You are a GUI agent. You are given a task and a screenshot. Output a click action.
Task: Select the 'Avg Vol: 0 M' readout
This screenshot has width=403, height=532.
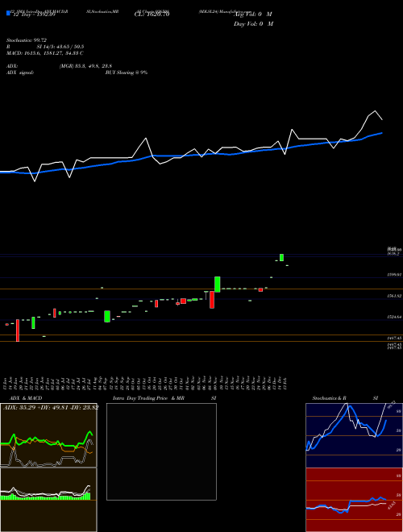(x=253, y=15)
